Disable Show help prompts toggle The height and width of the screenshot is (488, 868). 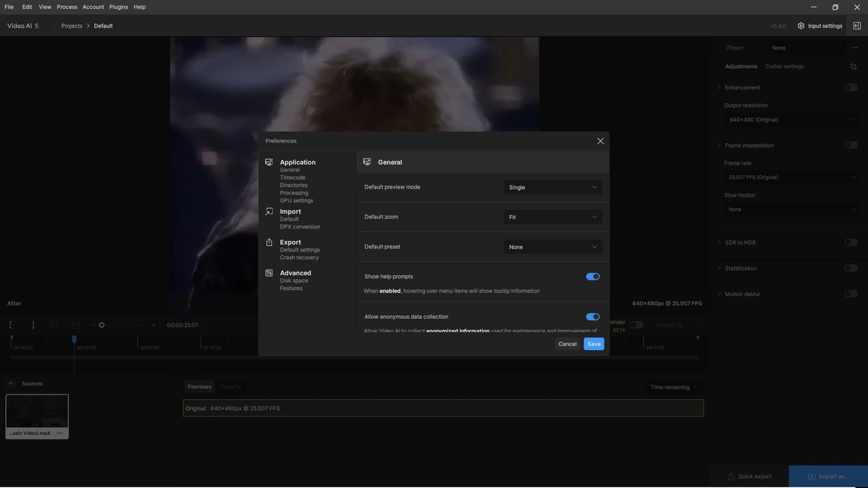click(592, 276)
